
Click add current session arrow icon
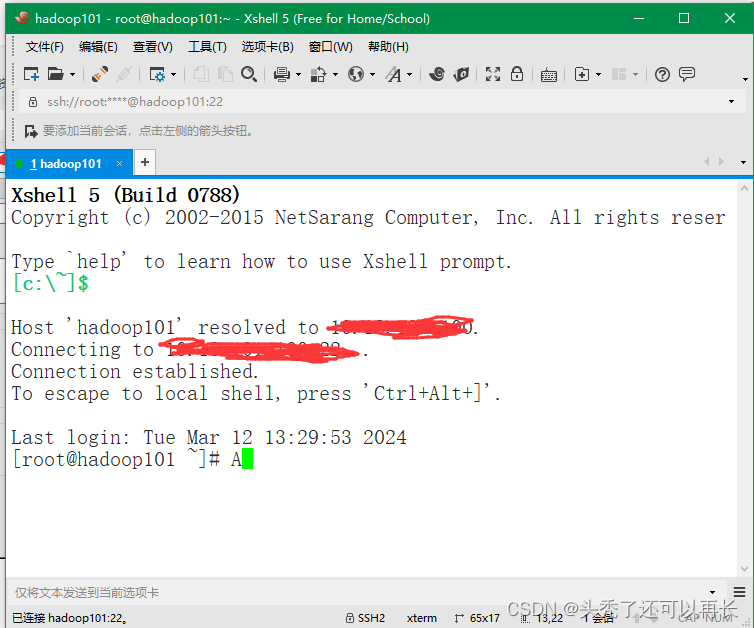coord(31,131)
